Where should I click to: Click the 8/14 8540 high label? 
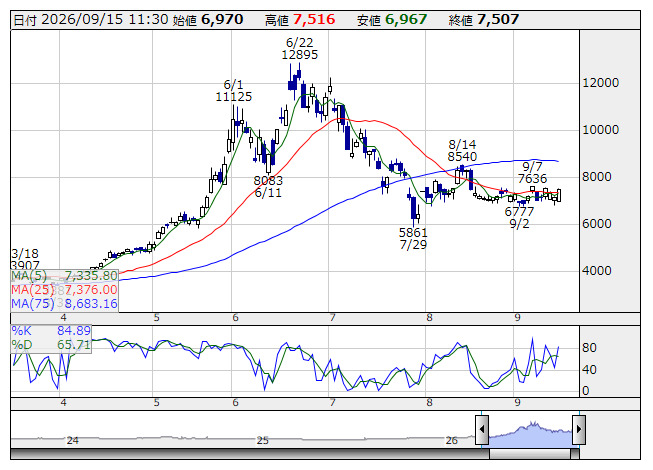point(462,151)
